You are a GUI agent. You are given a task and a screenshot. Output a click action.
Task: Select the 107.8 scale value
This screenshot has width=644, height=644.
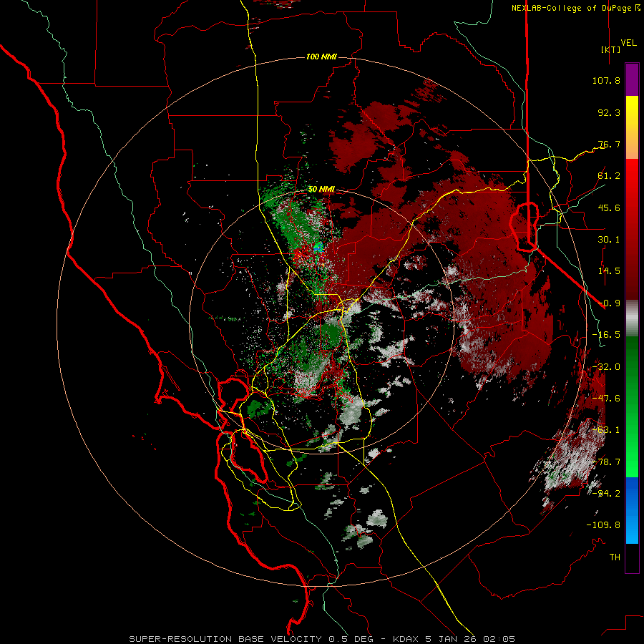coord(606,80)
